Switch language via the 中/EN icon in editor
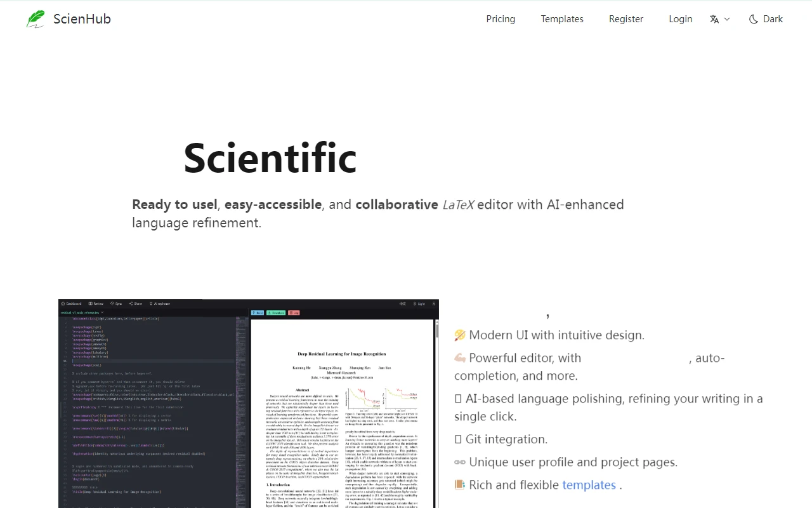This screenshot has height=508, width=812. [x=402, y=304]
